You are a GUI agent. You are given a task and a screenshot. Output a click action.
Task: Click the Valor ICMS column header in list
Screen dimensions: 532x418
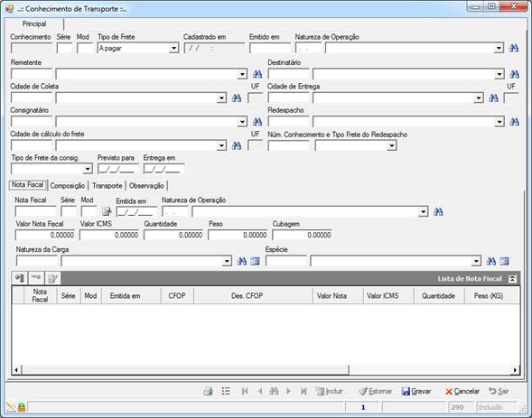pos(388,295)
